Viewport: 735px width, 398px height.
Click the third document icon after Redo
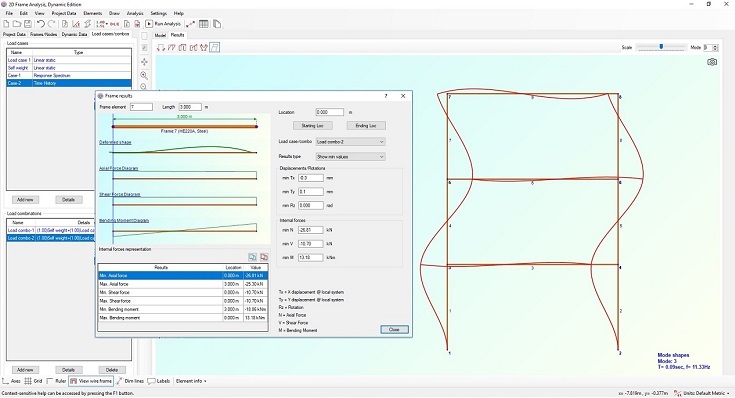click(x=87, y=24)
